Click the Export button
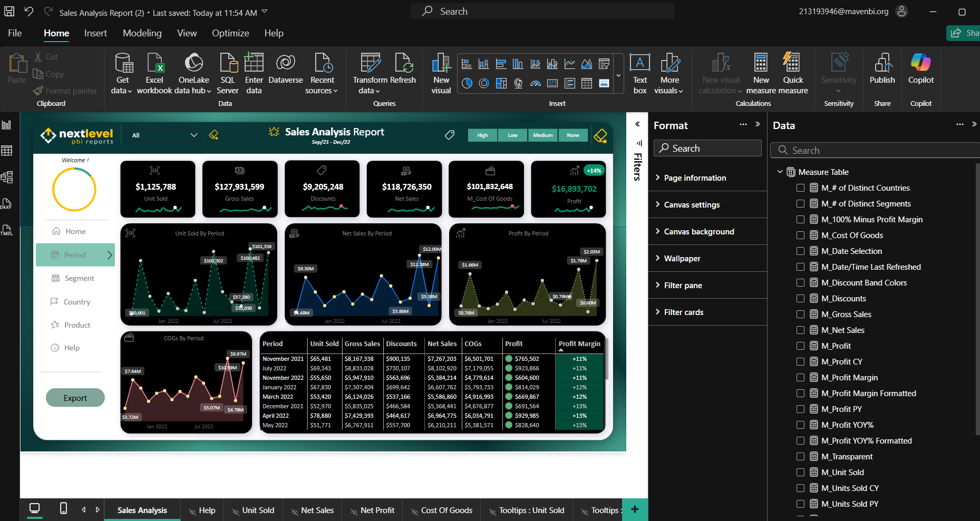Viewport: 980px width, 521px height. click(75, 398)
